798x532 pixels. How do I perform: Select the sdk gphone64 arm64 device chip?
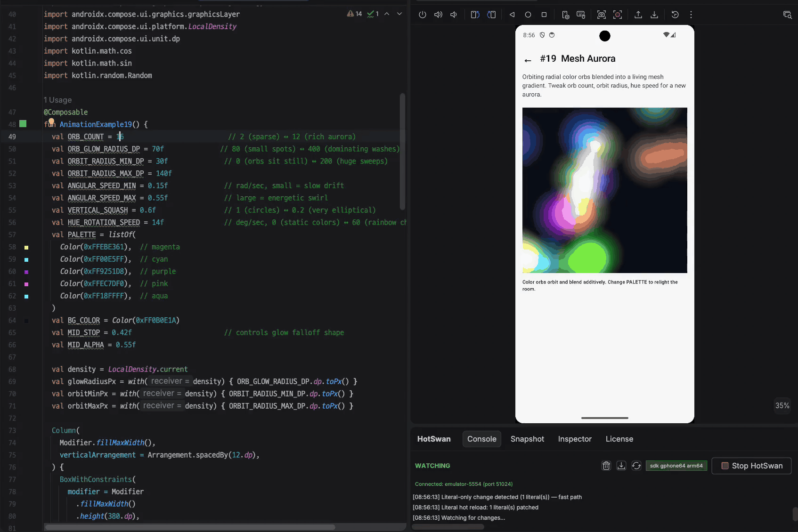pyautogui.click(x=676, y=466)
